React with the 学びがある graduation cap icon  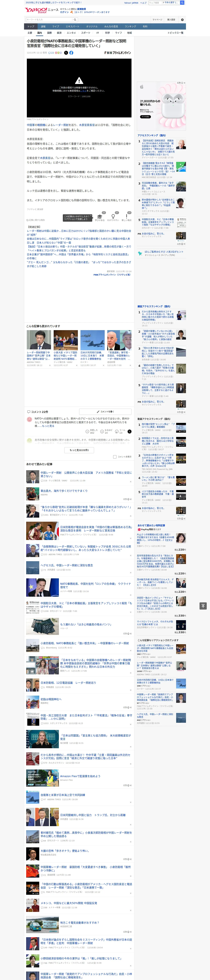point(100,216)
